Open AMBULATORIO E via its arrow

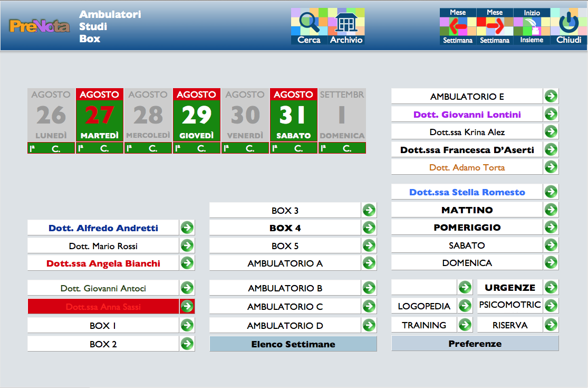pyautogui.click(x=551, y=96)
